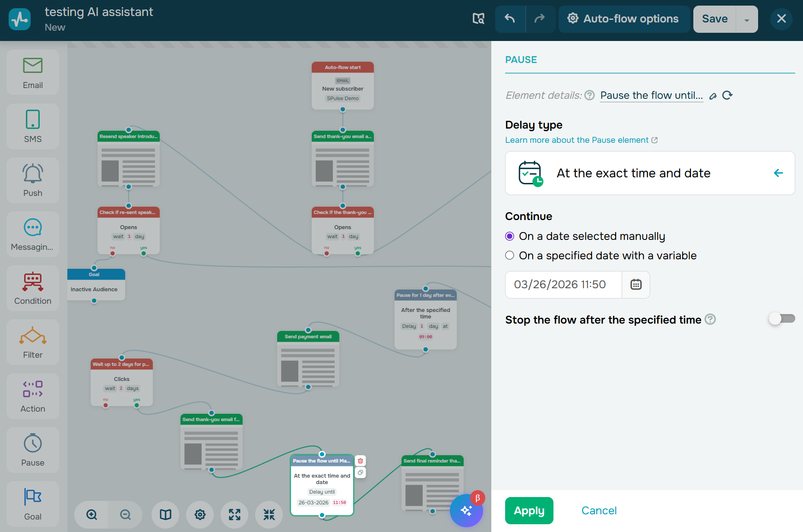This screenshot has height=532, width=803.
Task: Open canvas settings gear
Action: pos(200,514)
